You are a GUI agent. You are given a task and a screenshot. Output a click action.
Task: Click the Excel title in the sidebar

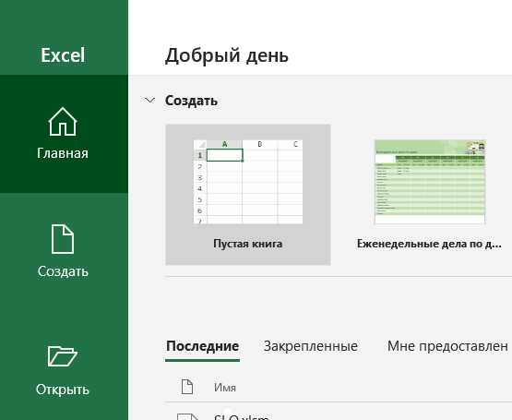pos(63,54)
